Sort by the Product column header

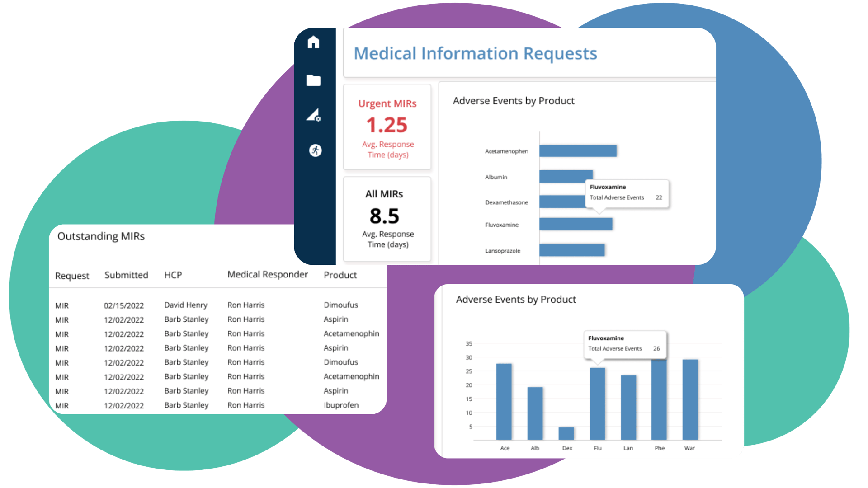(340, 275)
